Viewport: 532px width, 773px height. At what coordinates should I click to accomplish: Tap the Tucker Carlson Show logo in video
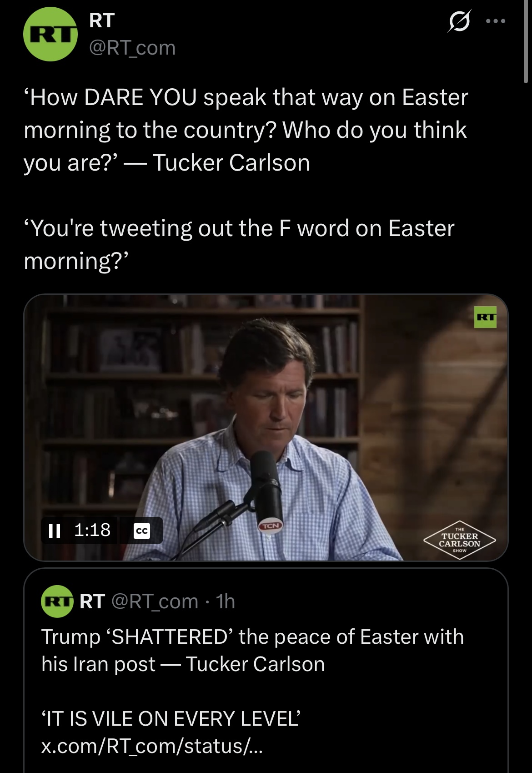click(x=459, y=540)
